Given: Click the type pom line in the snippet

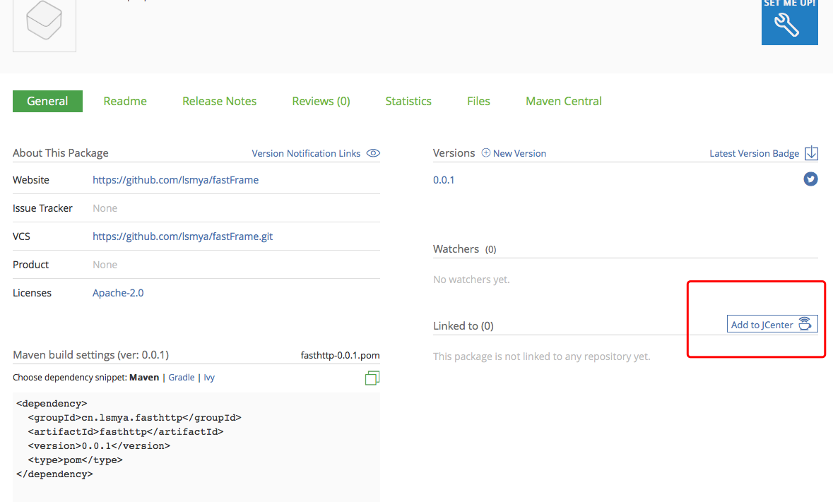Looking at the screenshot, I should (x=75, y=460).
